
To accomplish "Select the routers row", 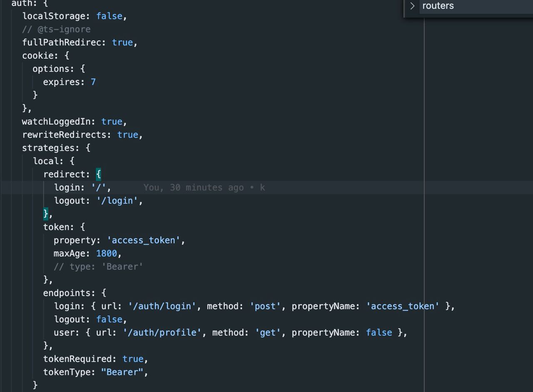I will pyautogui.click(x=476, y=6).
